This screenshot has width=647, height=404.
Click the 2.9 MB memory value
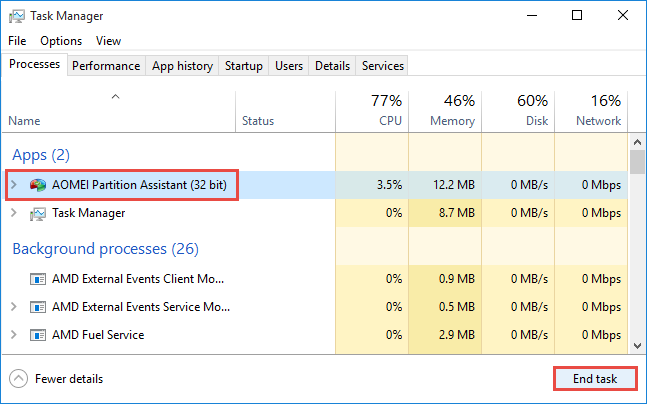click(457, 335)
